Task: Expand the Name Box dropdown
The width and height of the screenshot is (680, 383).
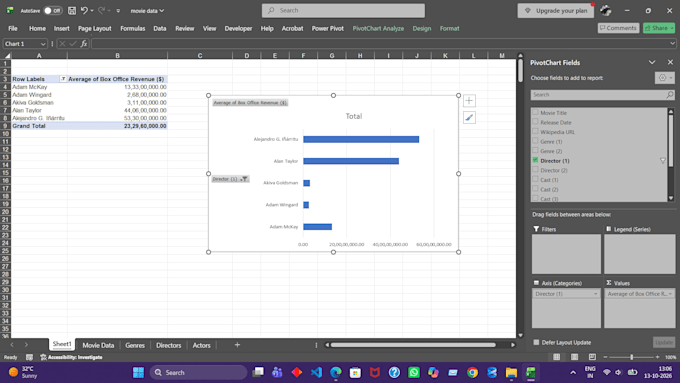Action: pyautogui.click(x=42, y=44)
